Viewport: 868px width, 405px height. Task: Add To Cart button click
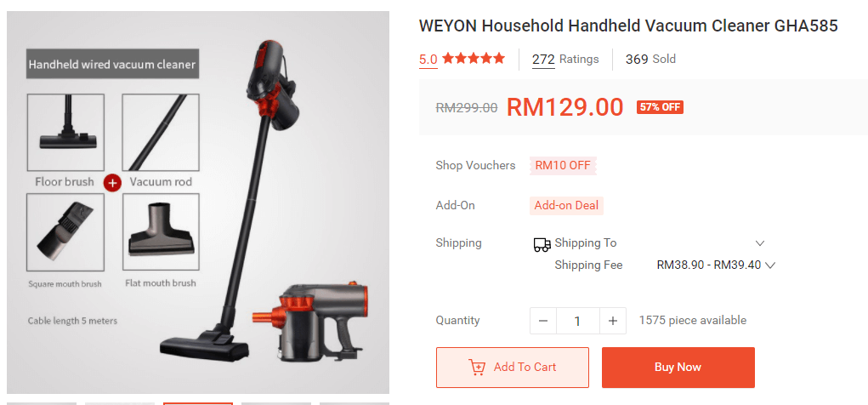tap(513, 368)
